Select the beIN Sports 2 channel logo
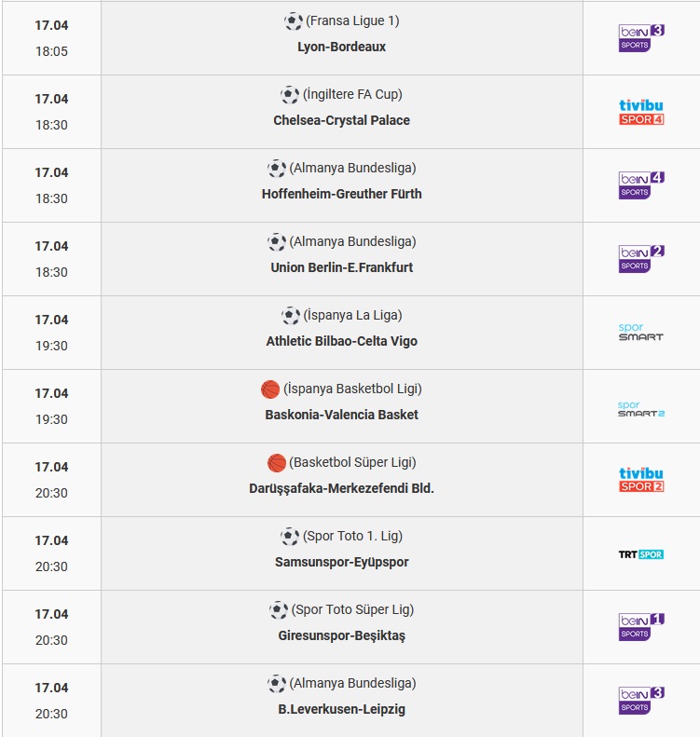The image size is (700, 737). 641,259
